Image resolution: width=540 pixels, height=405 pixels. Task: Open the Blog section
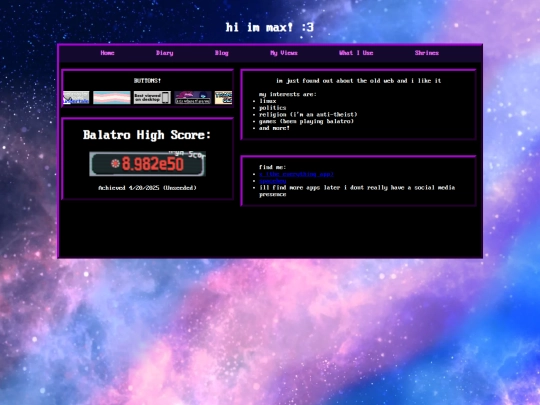click(x=221, y=53)
